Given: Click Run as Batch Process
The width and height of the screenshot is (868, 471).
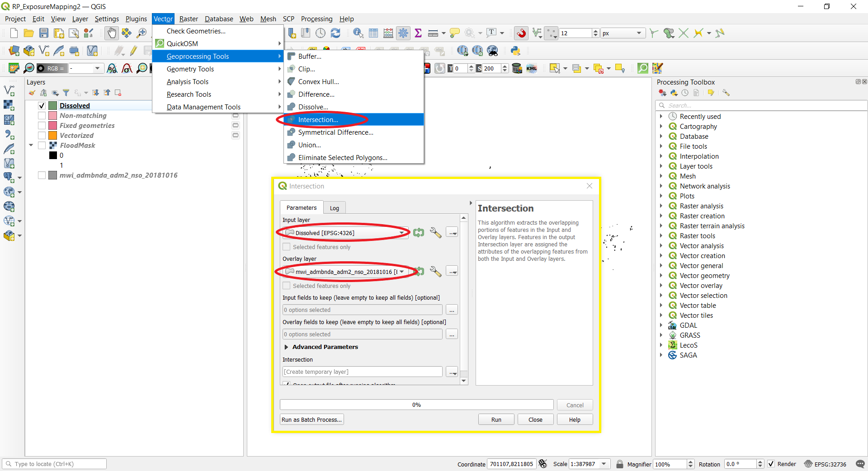Looking at the screenshot, I should click(311, 419).
